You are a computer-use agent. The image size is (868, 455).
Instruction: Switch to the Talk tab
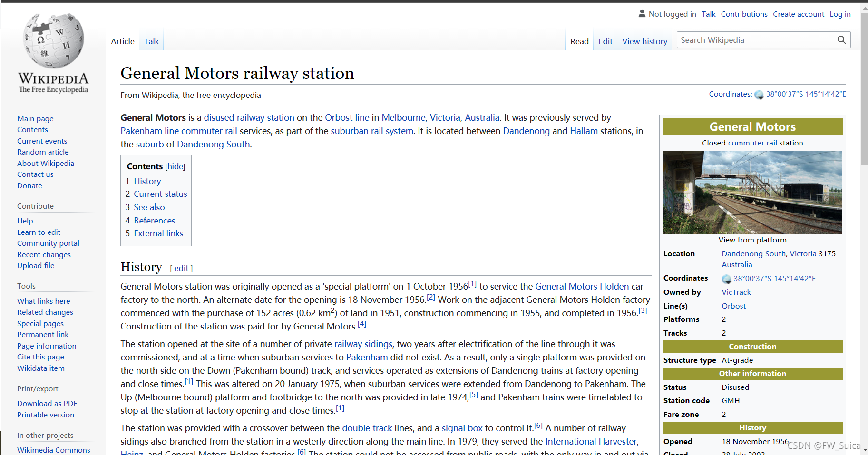coord(152,41)
